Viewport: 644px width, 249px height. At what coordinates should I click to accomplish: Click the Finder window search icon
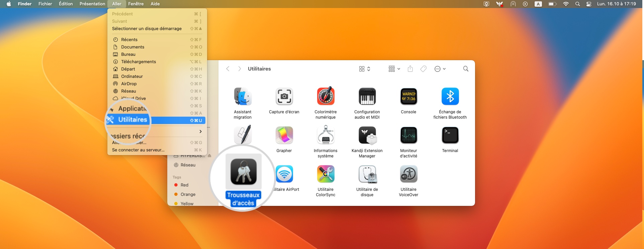(x=466, y=69)
